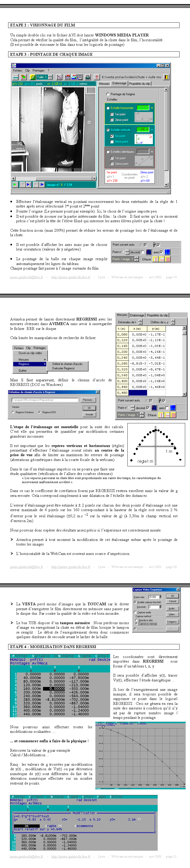The image size is (190, 868).
Task: Open the ? menu in Avimeca menu bar
Action: (48, 71)
